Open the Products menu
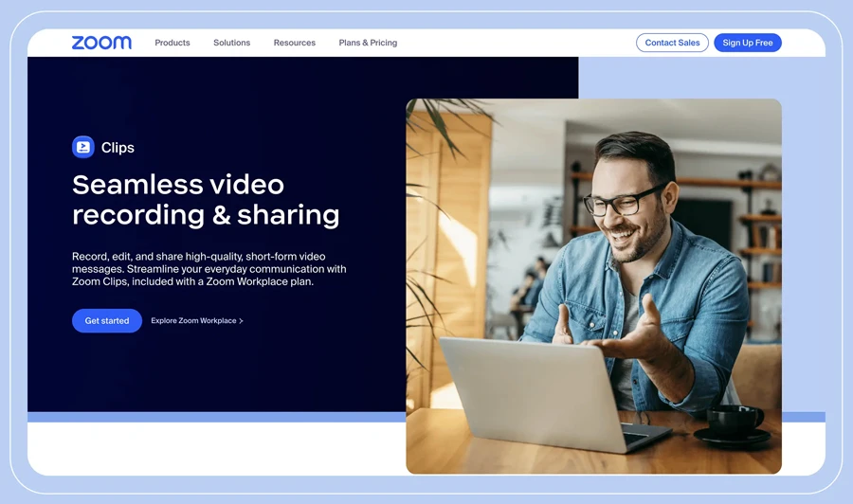The width and height of the screenshot is (853, 504). coord(172,43)
